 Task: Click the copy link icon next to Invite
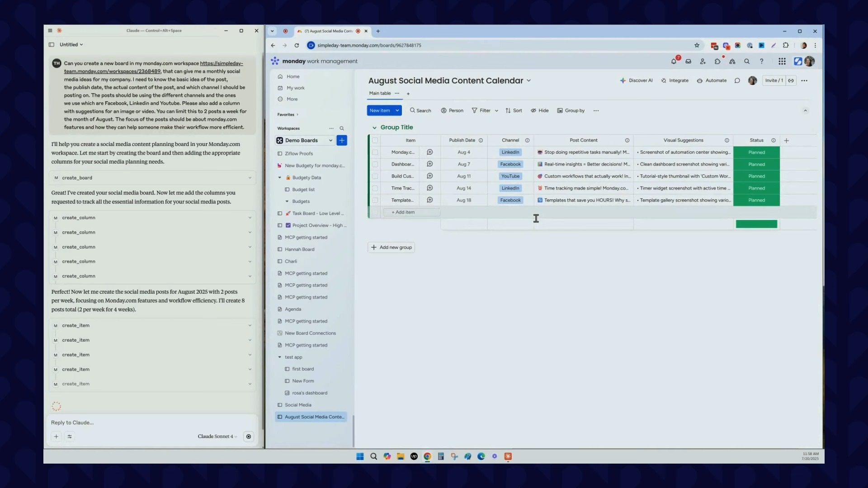pyautogui.click(x=791, y=80)
